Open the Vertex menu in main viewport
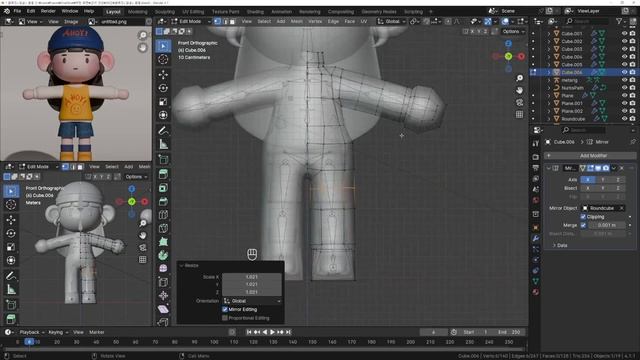640x360 pixels. (315, 21)
